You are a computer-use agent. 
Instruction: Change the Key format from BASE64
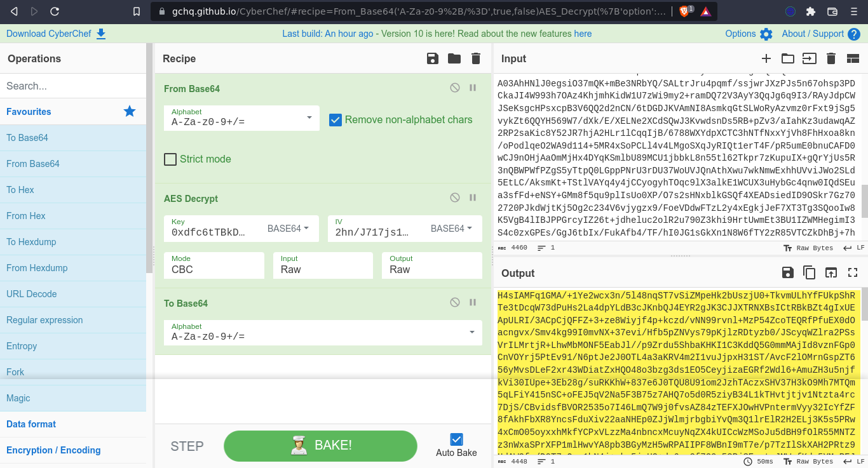coord(288,229)
